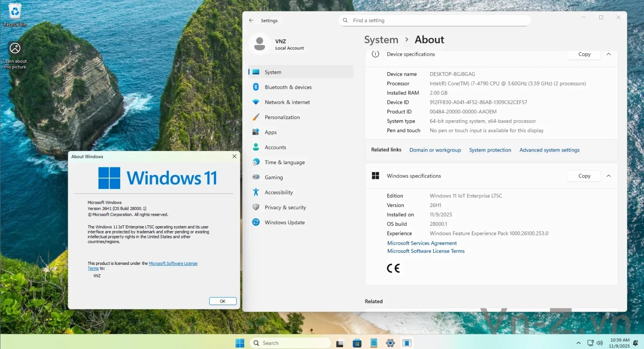Copy the Windows specifications
The height and width of the screenshot is (349, 644).
tap(584, 176)
